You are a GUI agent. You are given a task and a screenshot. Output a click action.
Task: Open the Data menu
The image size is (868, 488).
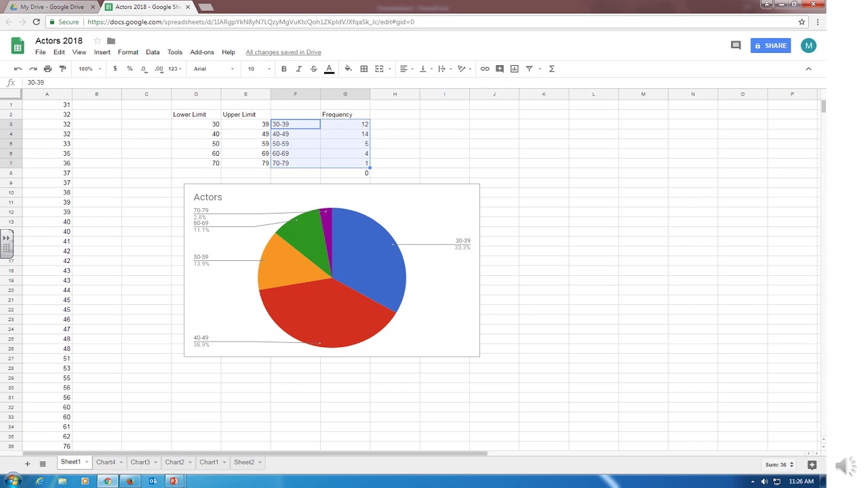pos(153,52)
